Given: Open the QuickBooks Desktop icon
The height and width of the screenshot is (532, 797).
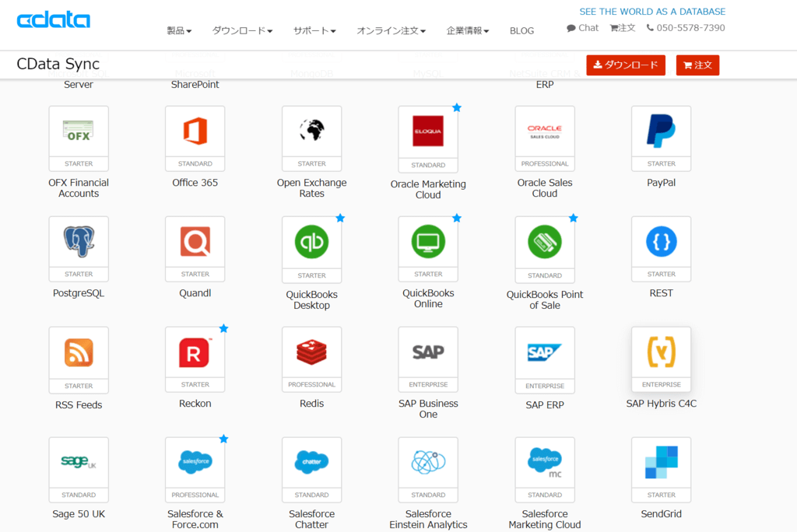Looking at the screenshot, I should point(311,243).
